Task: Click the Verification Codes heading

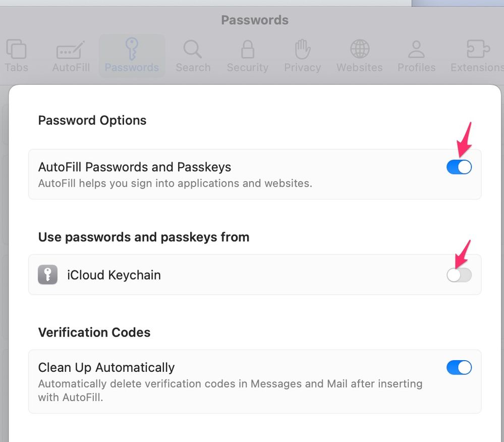Action: pyautogui.click(x=94, y=333)
